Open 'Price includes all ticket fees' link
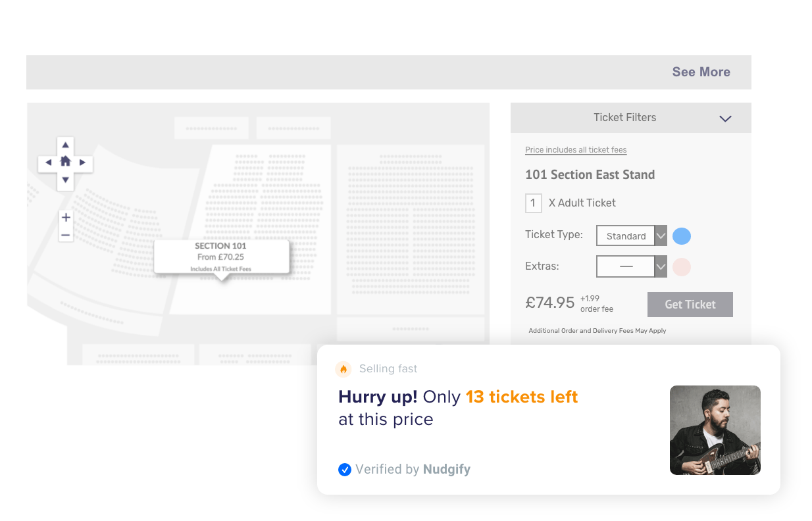 click(576, 150)
